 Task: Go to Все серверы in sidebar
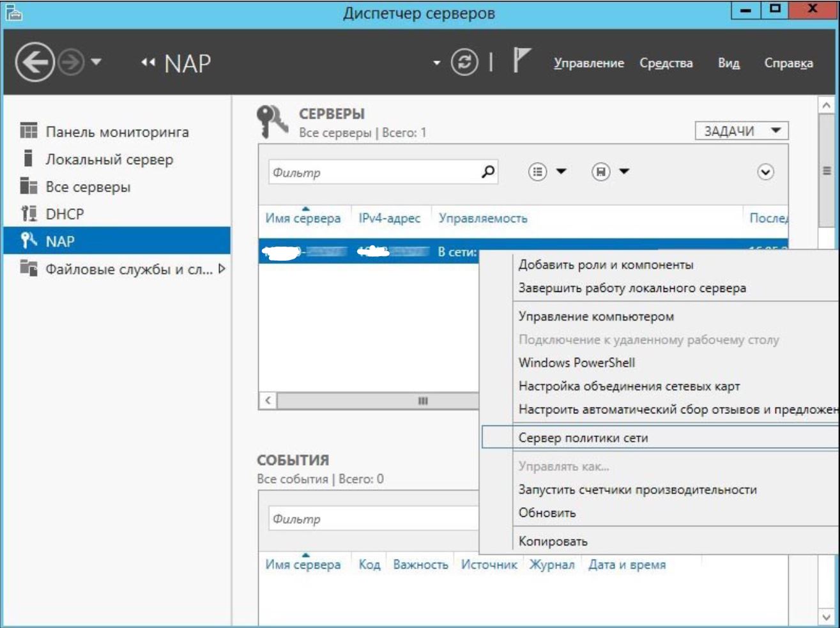coord(88,187)
